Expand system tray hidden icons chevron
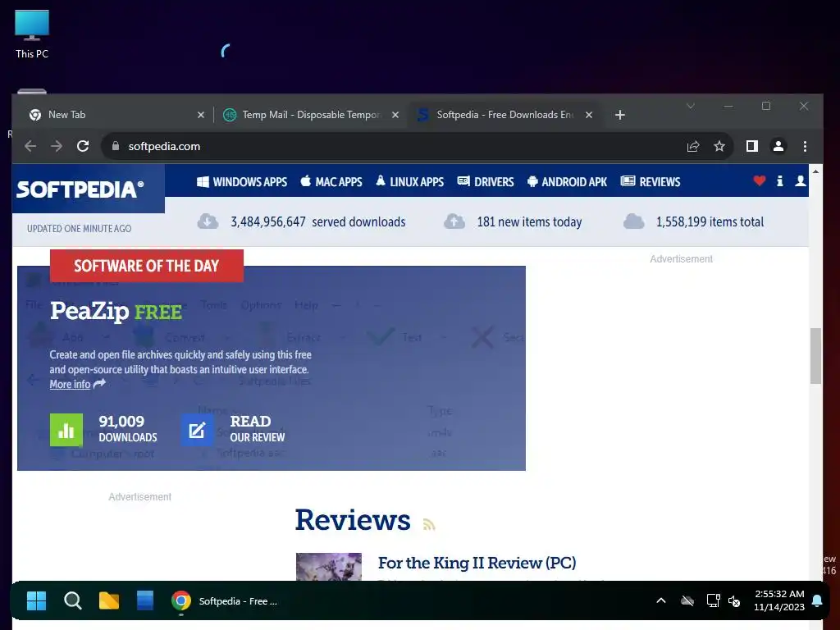 pyautogui.click(x=661, y=600)
